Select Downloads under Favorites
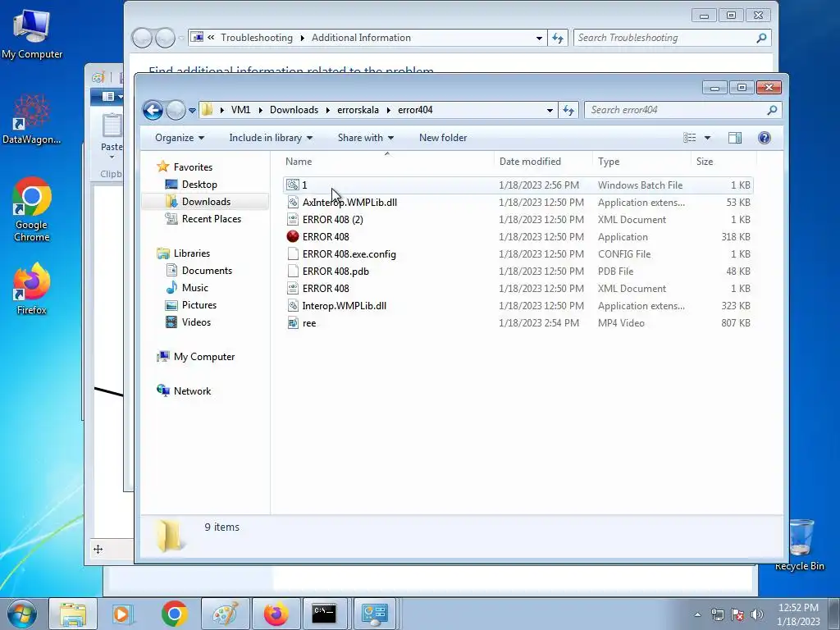 tap(206, 202)
